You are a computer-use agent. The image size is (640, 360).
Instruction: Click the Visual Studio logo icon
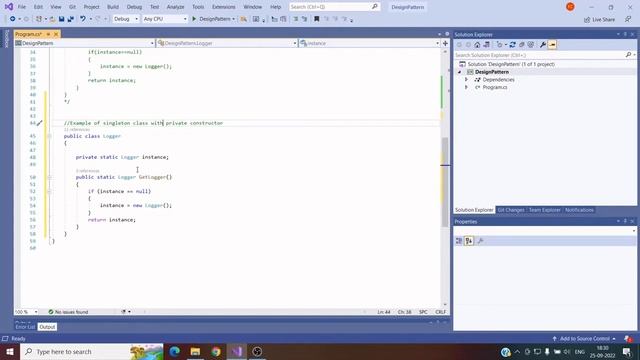click(x=9, y=7)
